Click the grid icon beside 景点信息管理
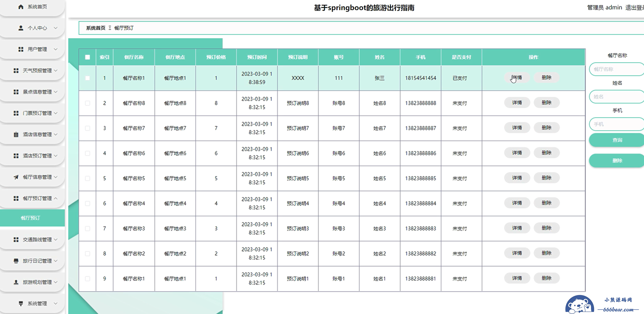This screenshot has height=314, width=644. point(16,92)
